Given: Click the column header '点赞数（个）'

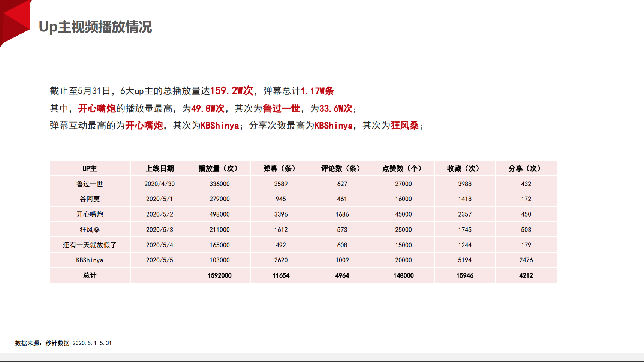Looking at the screenshot, I should [x=403, y=169].
